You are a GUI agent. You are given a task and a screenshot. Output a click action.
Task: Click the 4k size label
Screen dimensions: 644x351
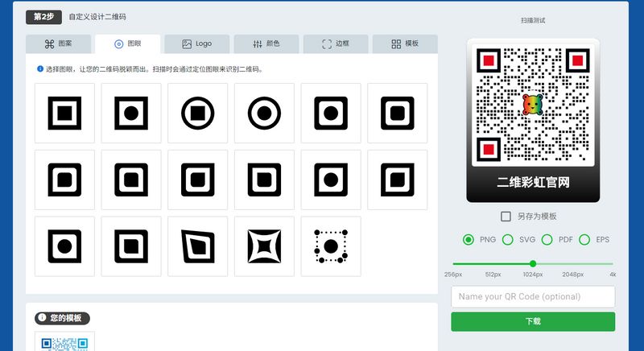613,275
